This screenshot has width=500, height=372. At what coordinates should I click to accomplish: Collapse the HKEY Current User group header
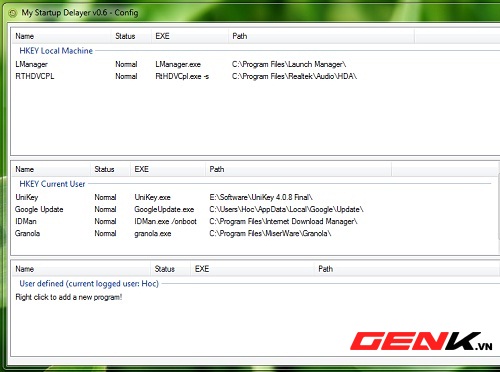[x=52, y=184]
